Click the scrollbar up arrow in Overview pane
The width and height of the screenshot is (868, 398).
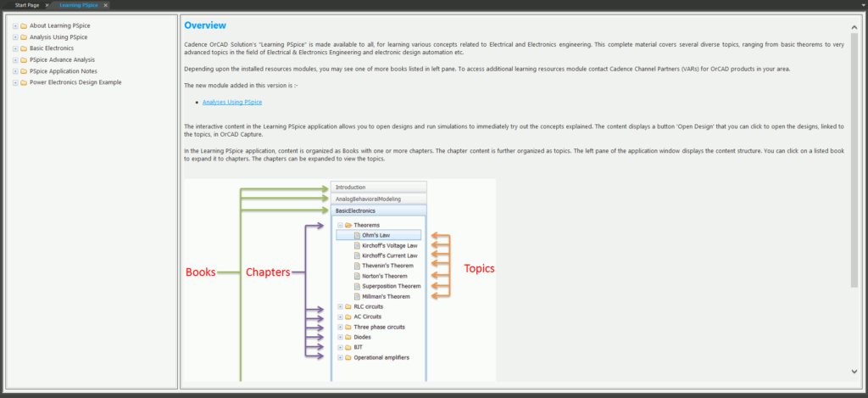pos(854,26)
